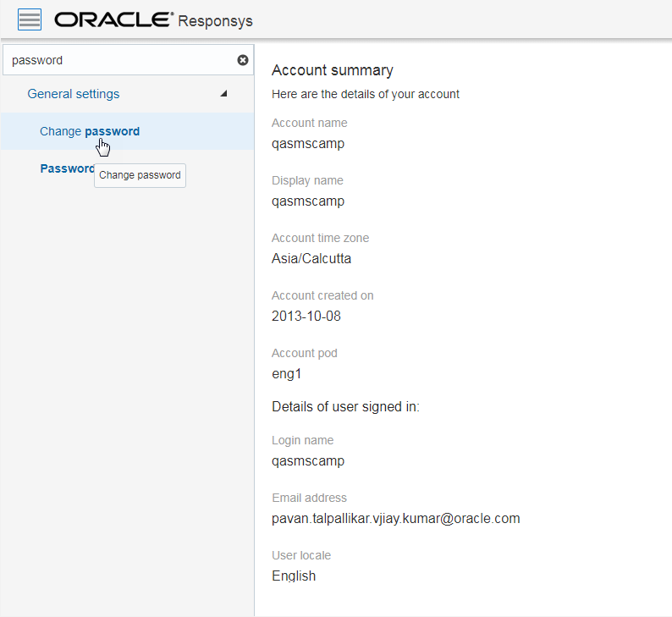This screenshot has width=672, height=617.
Task: Click login name value qasmscamp
Action: pos(308,461)
